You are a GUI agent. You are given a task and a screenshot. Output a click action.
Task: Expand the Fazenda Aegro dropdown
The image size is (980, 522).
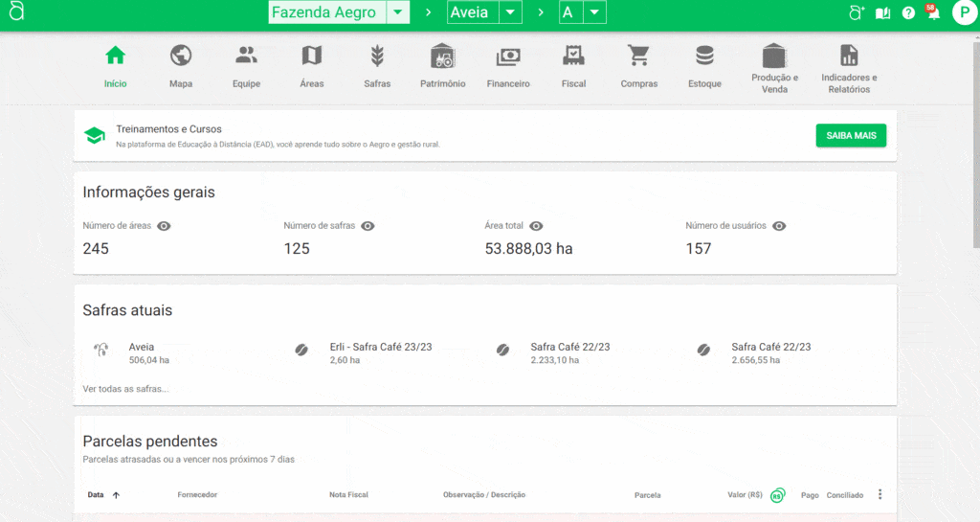click(397, 12)
